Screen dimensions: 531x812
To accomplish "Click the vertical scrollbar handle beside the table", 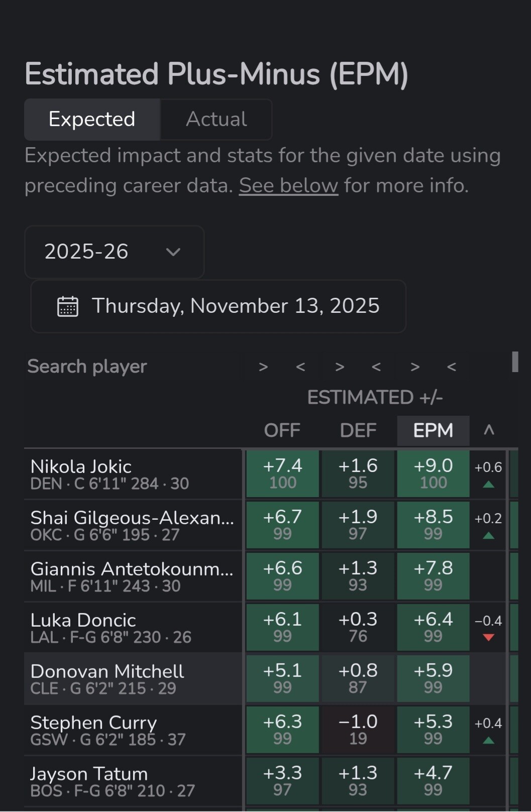I will (x=515, y=362).
